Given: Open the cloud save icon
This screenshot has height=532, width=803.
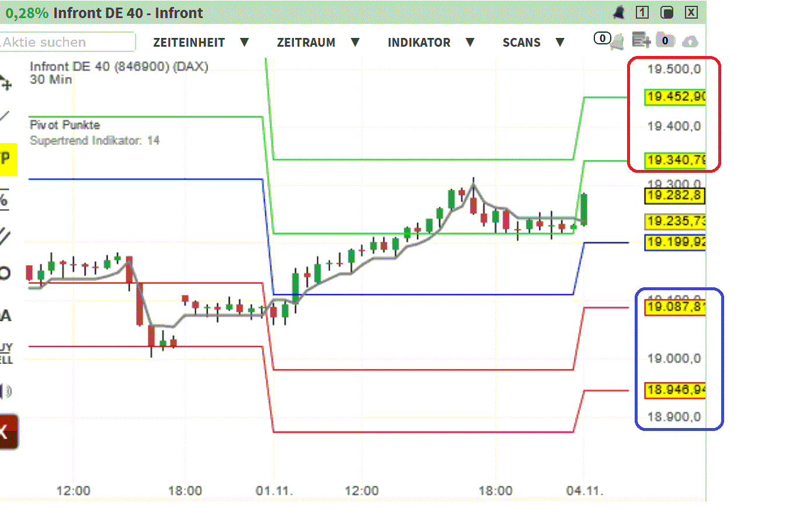Looking at the screenshot, I should 690,42.
